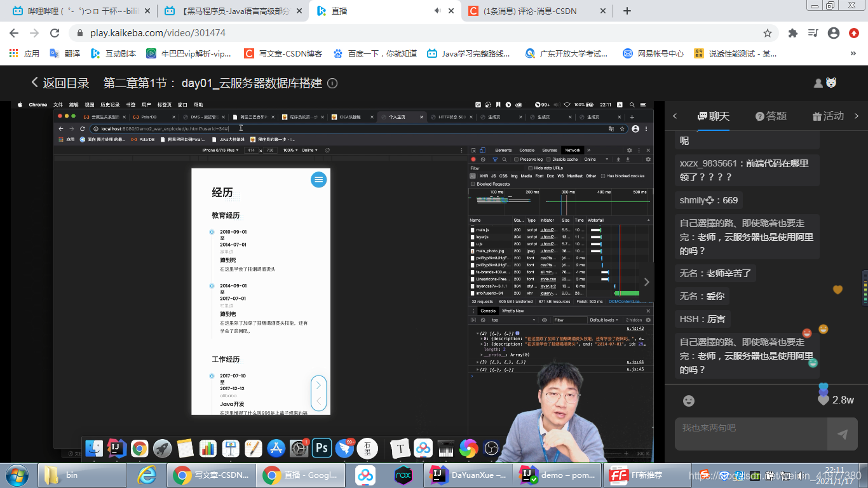Send chat message with paper plane button

point(843,434)
